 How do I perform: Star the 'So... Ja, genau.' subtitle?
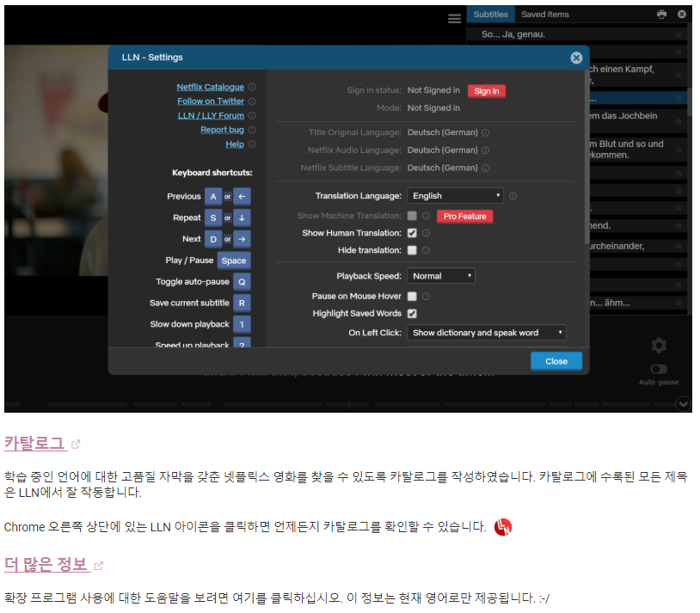[679, 34]
